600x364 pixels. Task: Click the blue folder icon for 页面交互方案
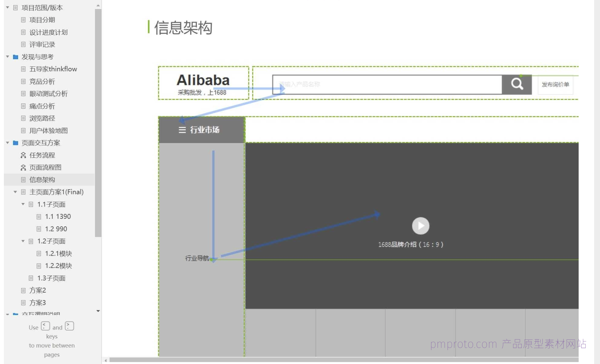point(16,143)
